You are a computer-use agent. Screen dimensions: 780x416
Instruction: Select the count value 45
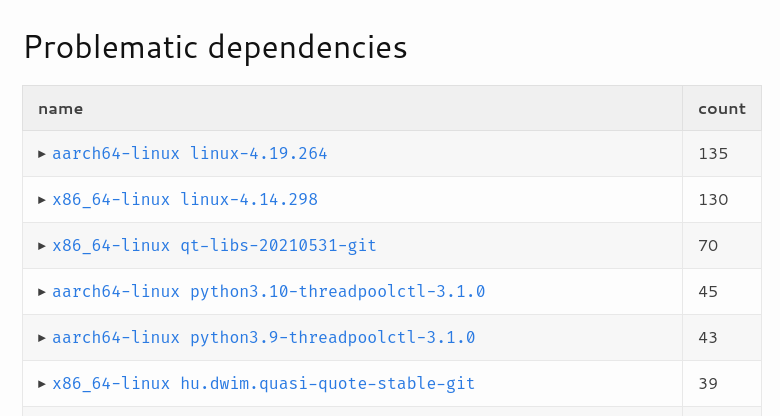point(708,292)
